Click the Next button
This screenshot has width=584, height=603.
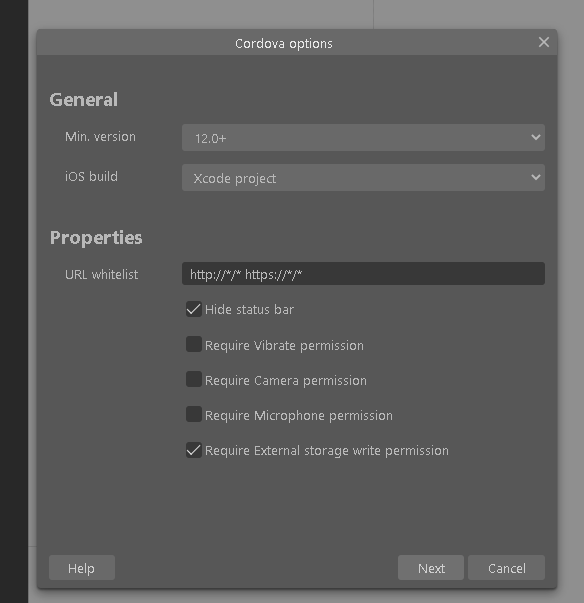431,568
